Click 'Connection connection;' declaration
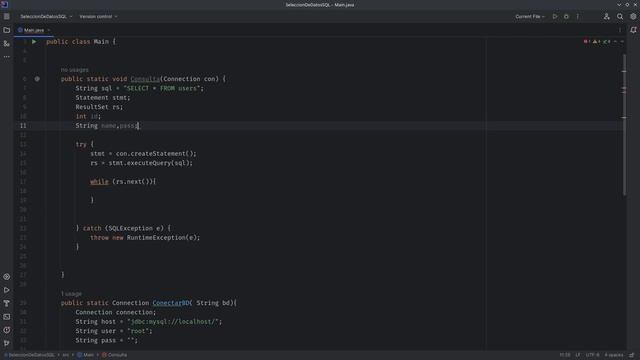 (x=116, y=312)
